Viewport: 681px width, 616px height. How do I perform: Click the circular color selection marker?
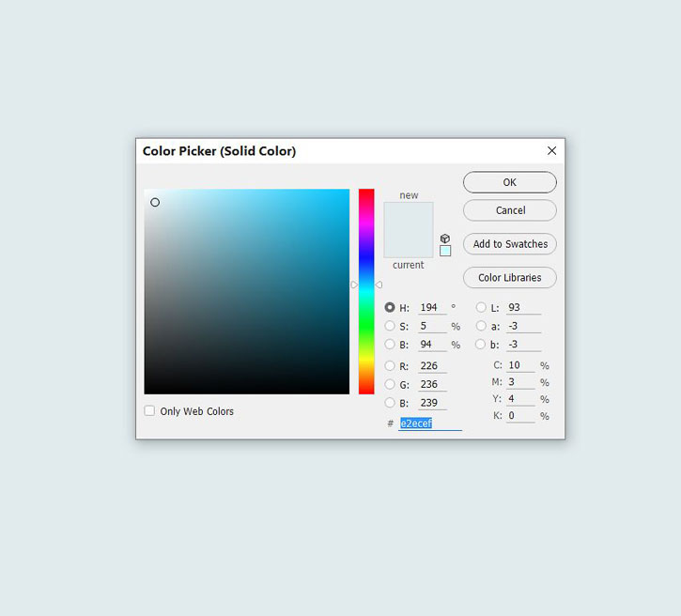pos(155,202)
